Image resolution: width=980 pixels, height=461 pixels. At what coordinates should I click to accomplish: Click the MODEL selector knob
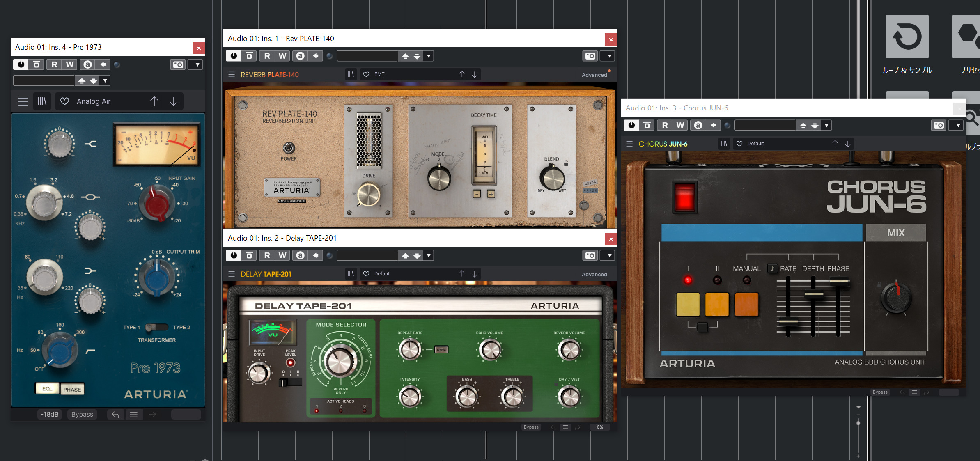pos(439,178)
